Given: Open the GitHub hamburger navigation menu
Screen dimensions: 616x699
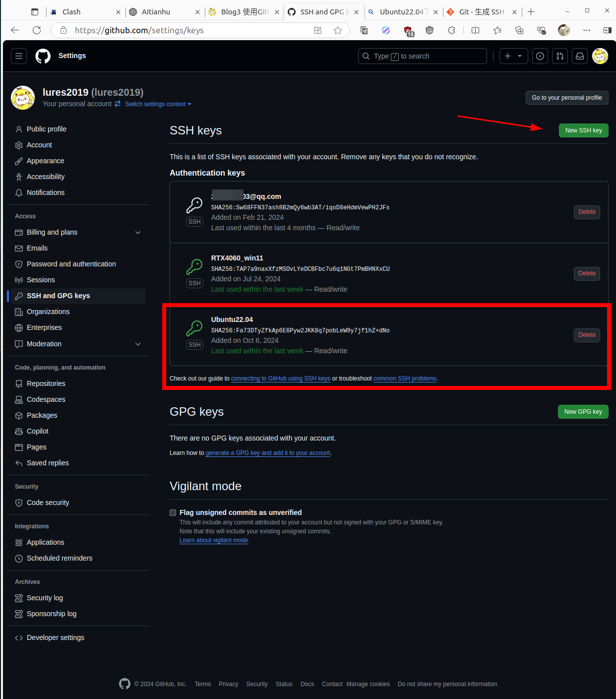Looking at the screenshot, I should (x=19, y=56).
